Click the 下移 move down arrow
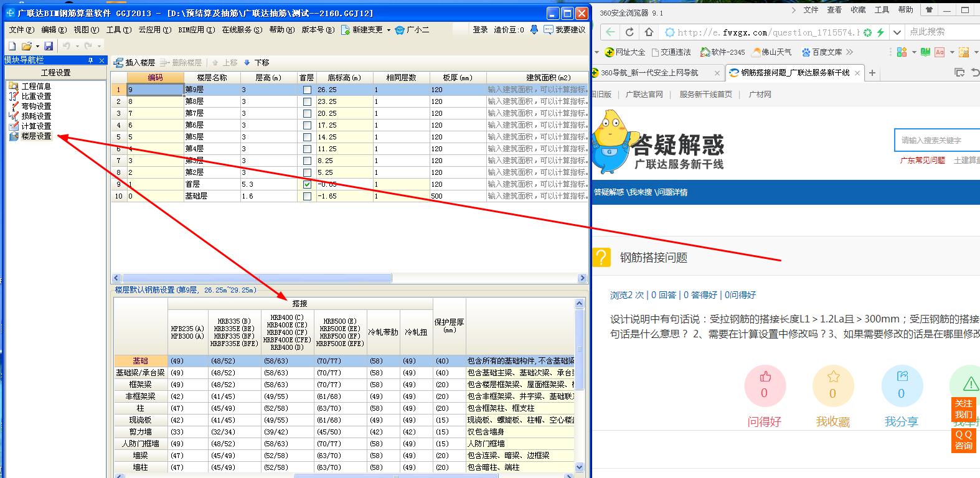Viewport: 980px width, 478px height. tap(247, 63)
